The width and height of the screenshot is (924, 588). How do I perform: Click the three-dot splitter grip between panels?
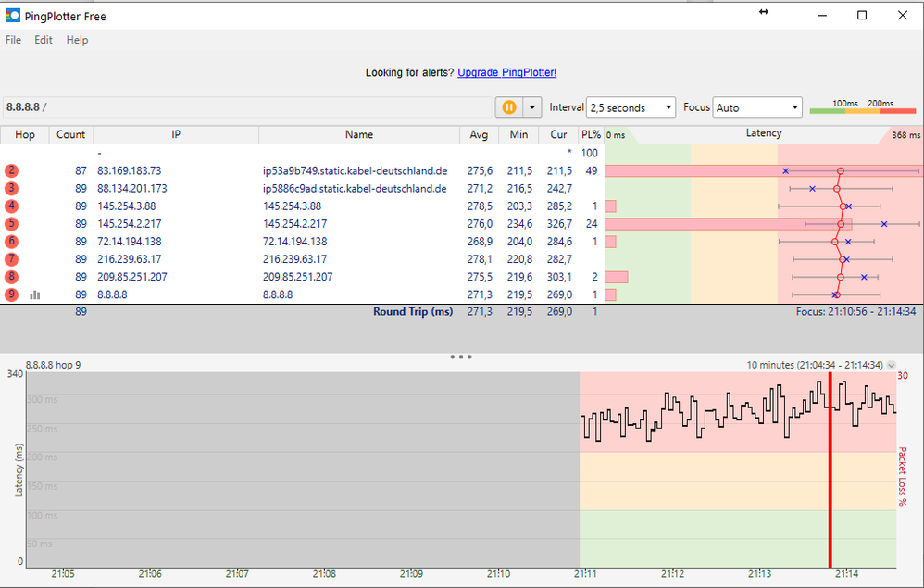click(x=460, y=356)
